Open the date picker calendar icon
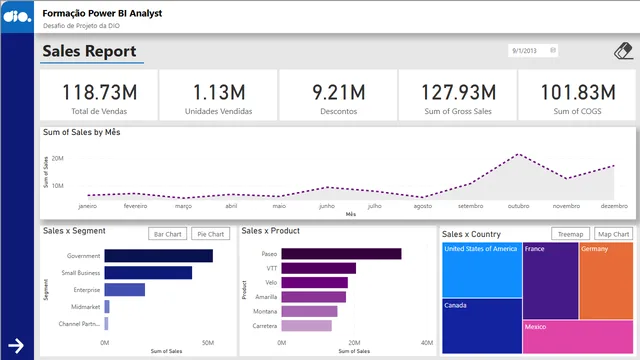Image resolution: width=640 pixels, height=360 pixels. [x=553, y=50]
